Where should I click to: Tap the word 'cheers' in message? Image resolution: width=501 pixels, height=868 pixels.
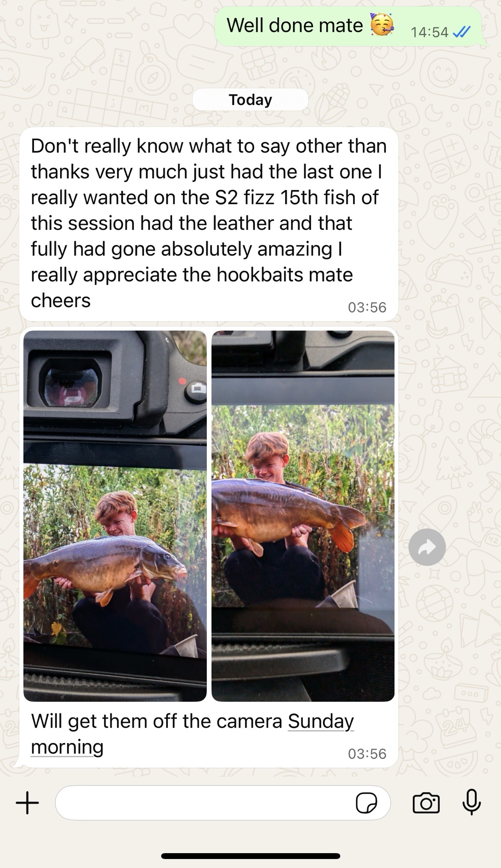(x=61, y=300)
